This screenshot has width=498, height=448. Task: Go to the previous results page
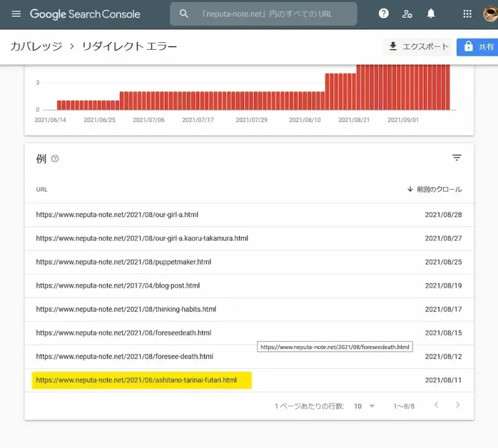[436, 405]
